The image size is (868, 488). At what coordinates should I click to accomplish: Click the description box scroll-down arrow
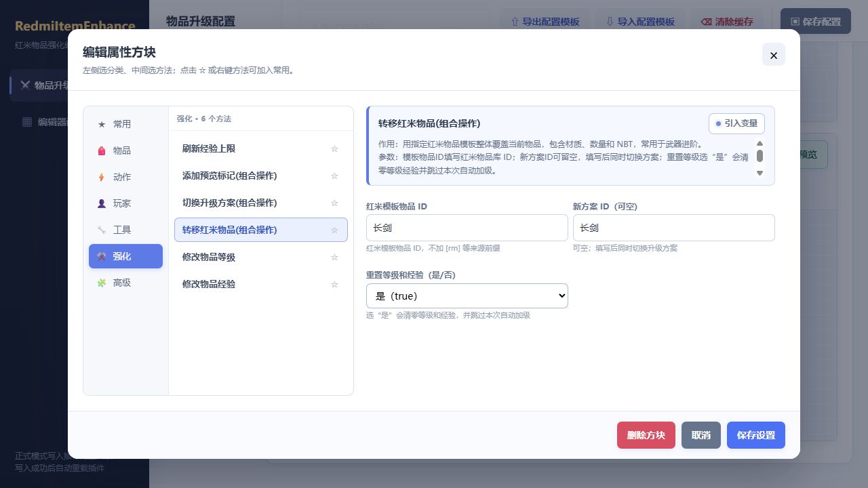click(759, 173)
